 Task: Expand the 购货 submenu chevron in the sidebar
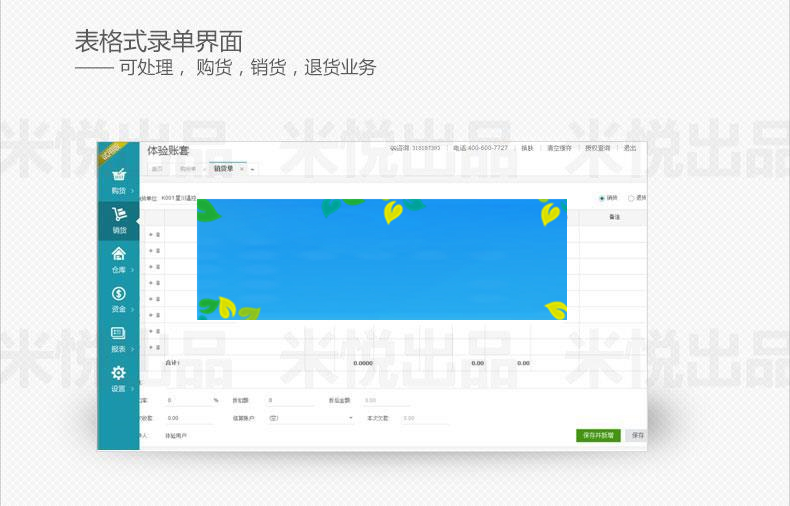click(133, 190)
